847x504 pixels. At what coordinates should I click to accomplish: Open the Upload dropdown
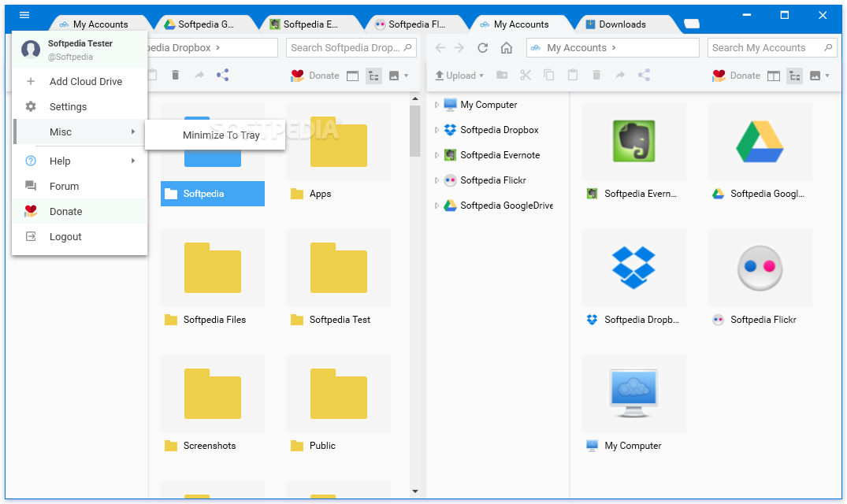(x=459, y=76)
